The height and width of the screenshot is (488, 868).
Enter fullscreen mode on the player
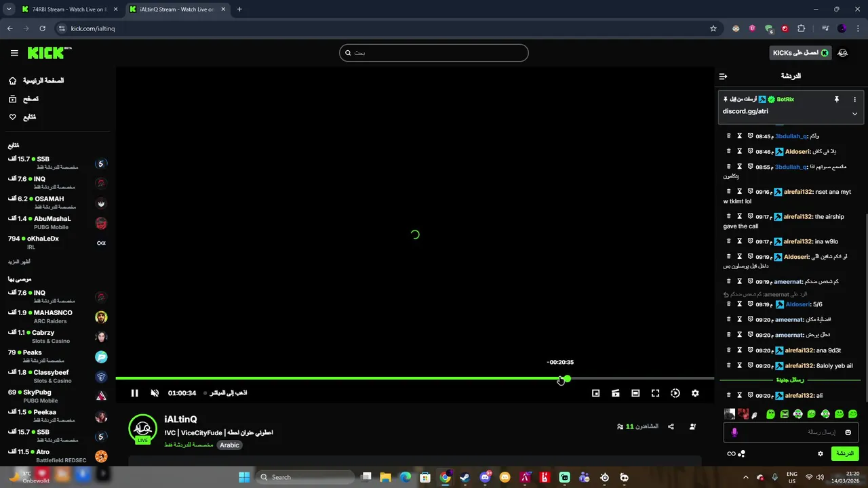pyautogui.click(x=655, y=393)
